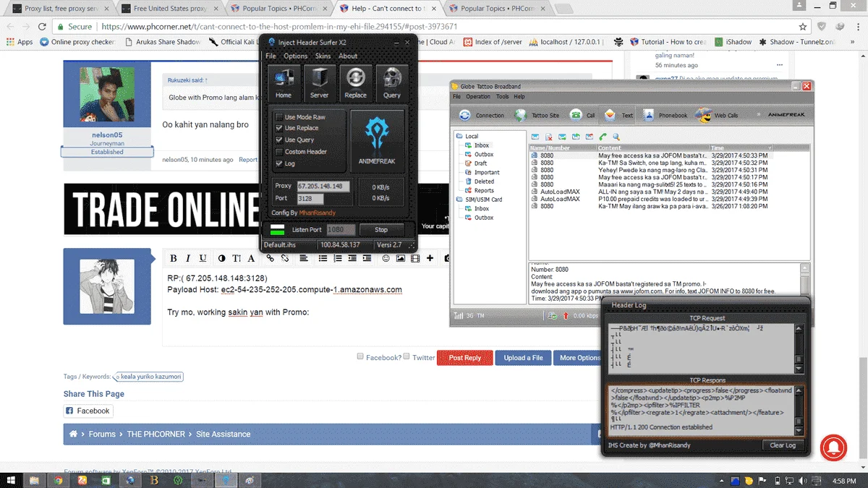Click the Connection icon in Globe Tattoo Broadband
The height and width of the screenshot is (488, 868).
click(482, 115)
